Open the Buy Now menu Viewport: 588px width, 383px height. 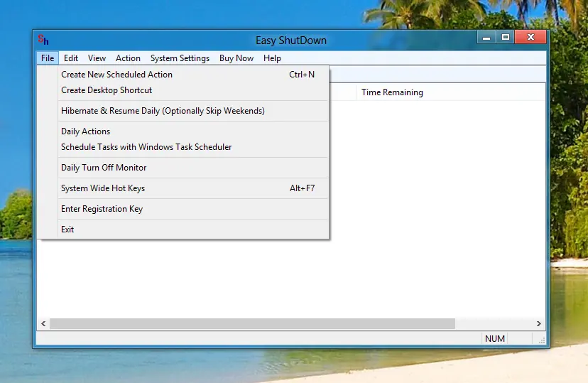[x=236, y=58]
